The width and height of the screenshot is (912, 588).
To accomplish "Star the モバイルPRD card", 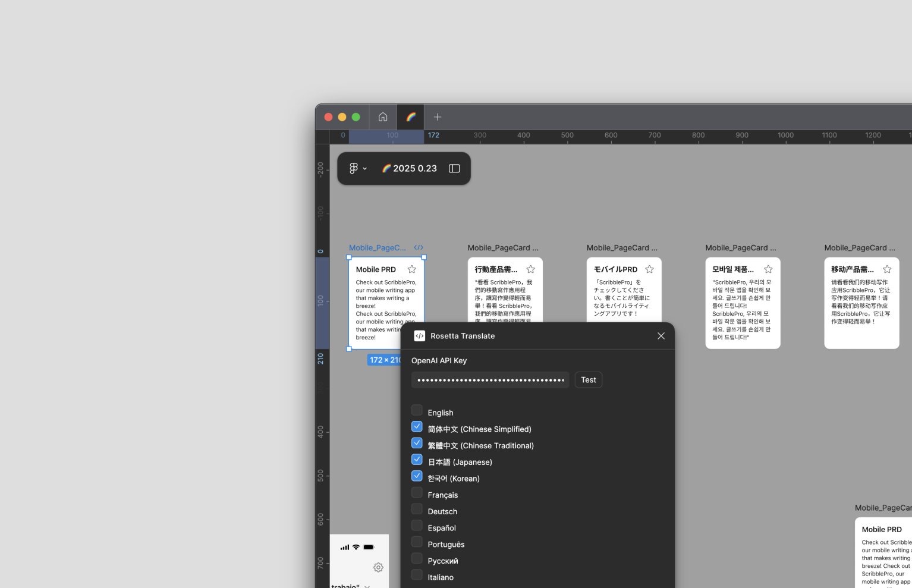I will [650, 269].
